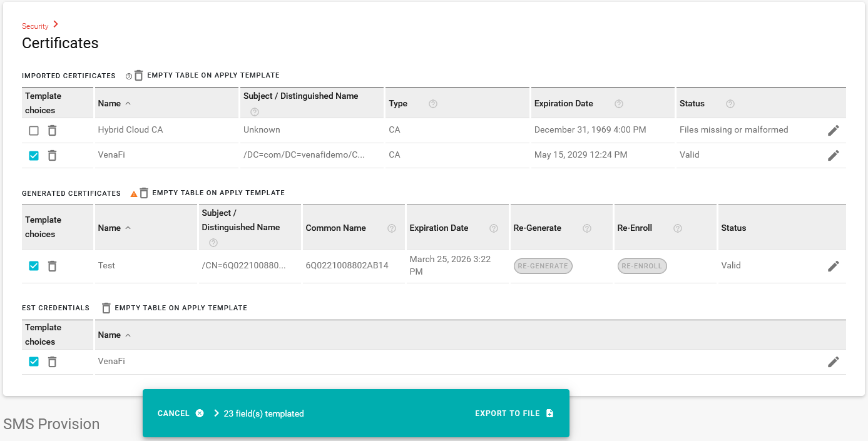Edit the Test generated certificate

[833, 266]
